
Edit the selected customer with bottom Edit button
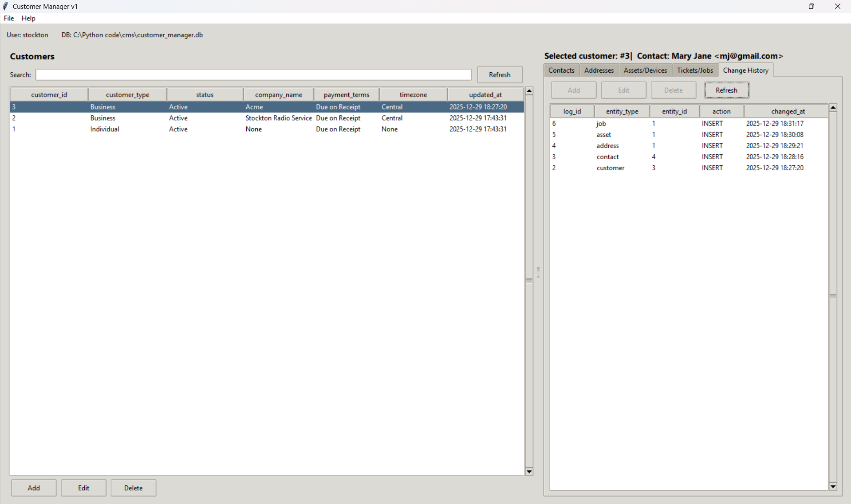click(x=83, y=488)
